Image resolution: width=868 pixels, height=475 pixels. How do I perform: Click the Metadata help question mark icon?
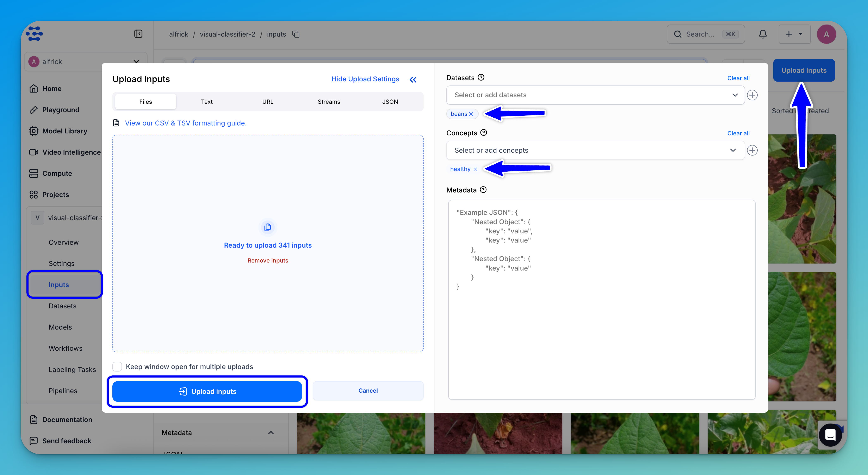pyautogui.click(x=483, y=190)
